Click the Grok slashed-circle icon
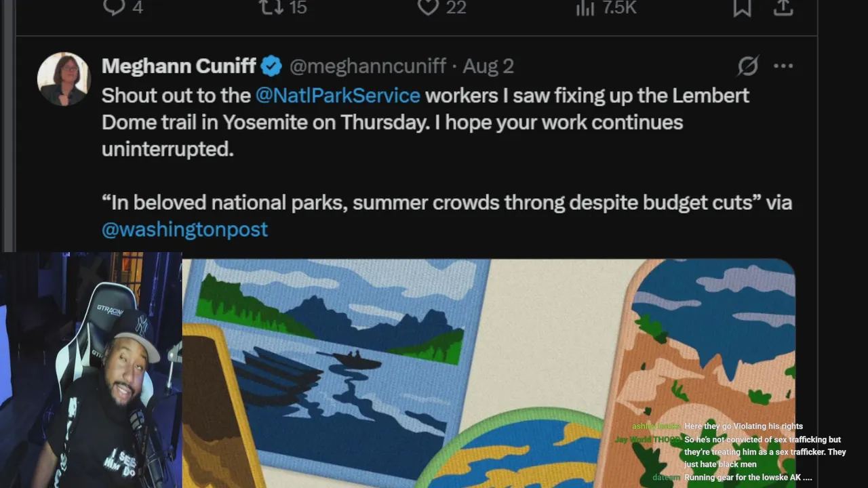This screenshot has width=868, height=488. 748,66
